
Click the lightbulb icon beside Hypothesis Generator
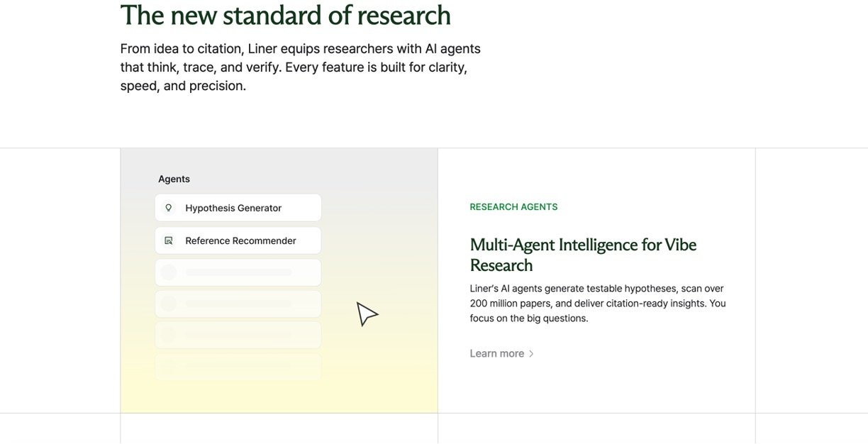[169, 208]
